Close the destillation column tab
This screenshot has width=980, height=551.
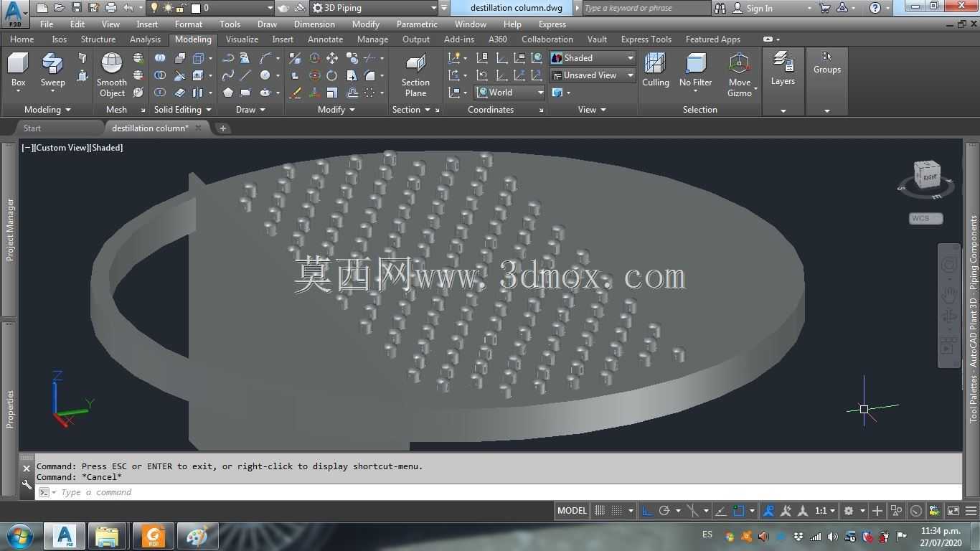click(x=199, y=128)
